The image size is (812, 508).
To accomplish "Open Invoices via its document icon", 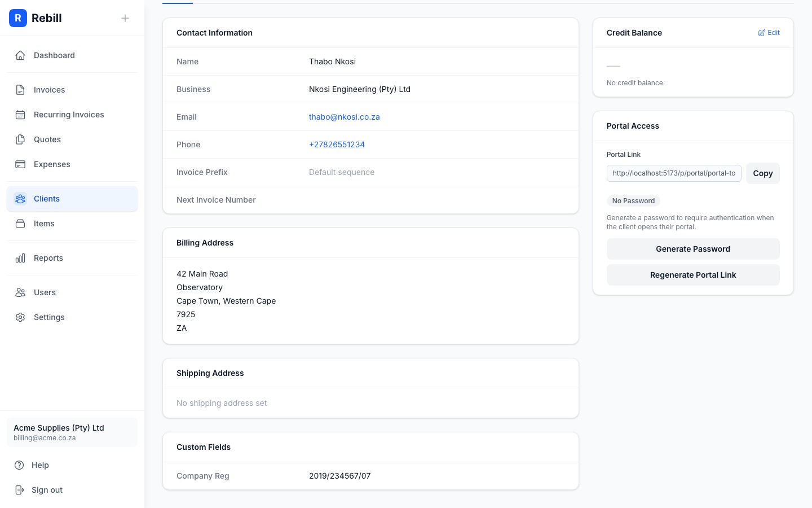I will pyautogui.click(x=20, y=89).
